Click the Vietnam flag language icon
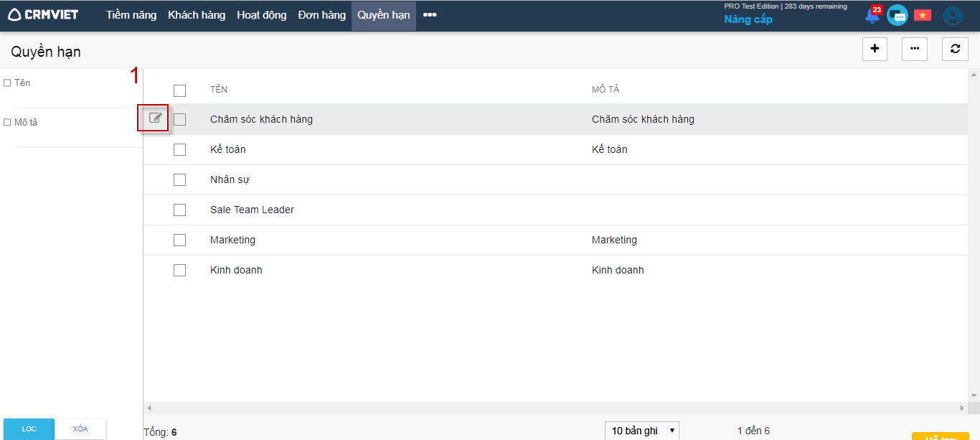This screenshot has width=980, height=440. click(922, 15)
